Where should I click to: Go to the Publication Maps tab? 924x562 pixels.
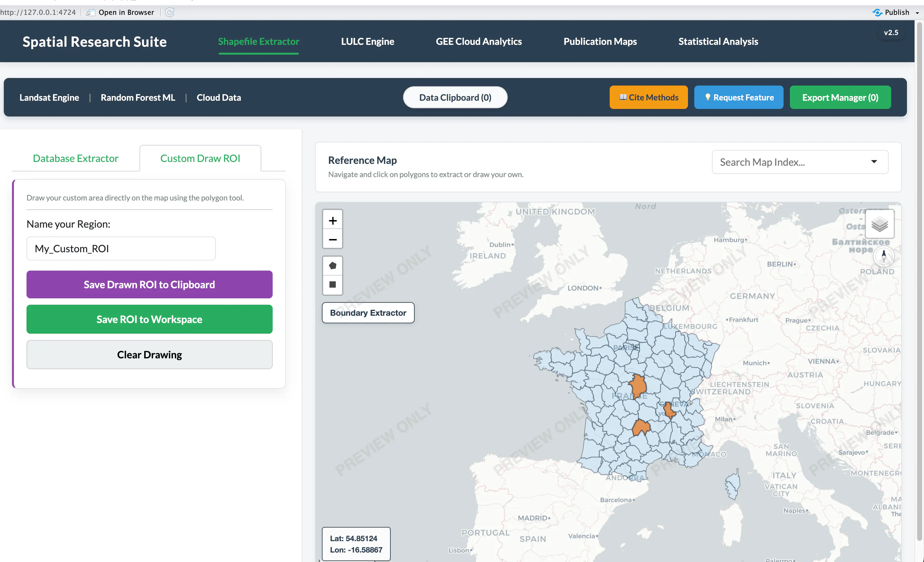coord(600,41)
